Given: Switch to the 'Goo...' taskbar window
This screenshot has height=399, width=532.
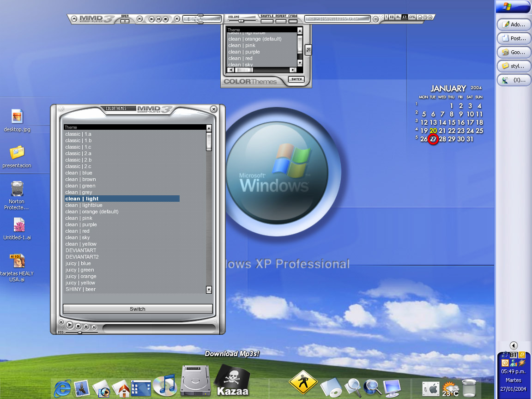Looking at the screenshot, I should pos(514,52).
